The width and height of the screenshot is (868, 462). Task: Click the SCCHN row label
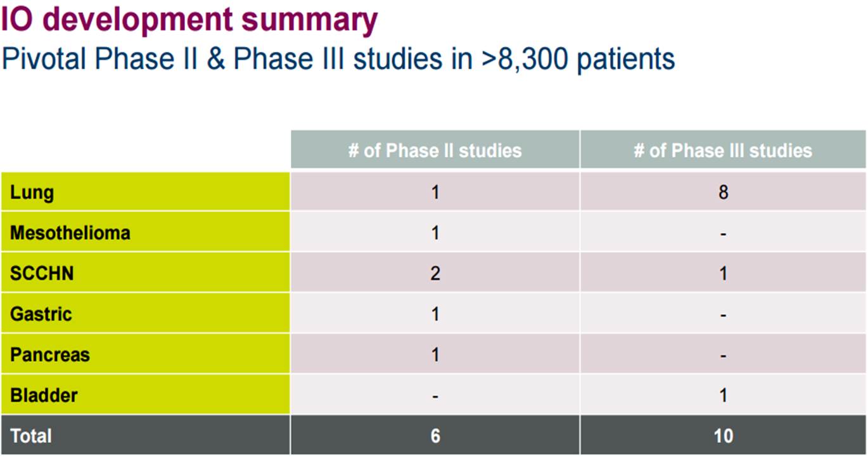(x=42, y=273)
